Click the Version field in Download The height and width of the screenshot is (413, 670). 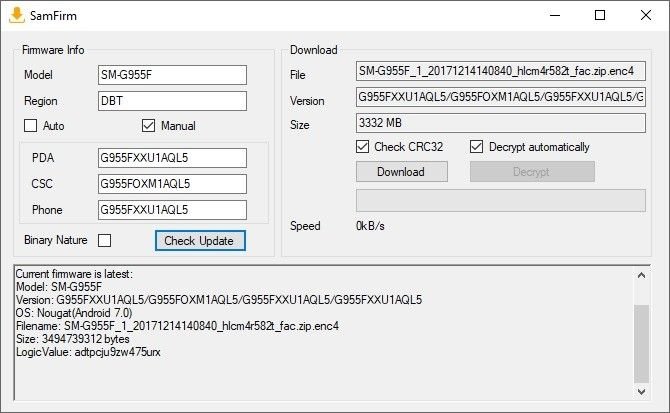[501, 97]
